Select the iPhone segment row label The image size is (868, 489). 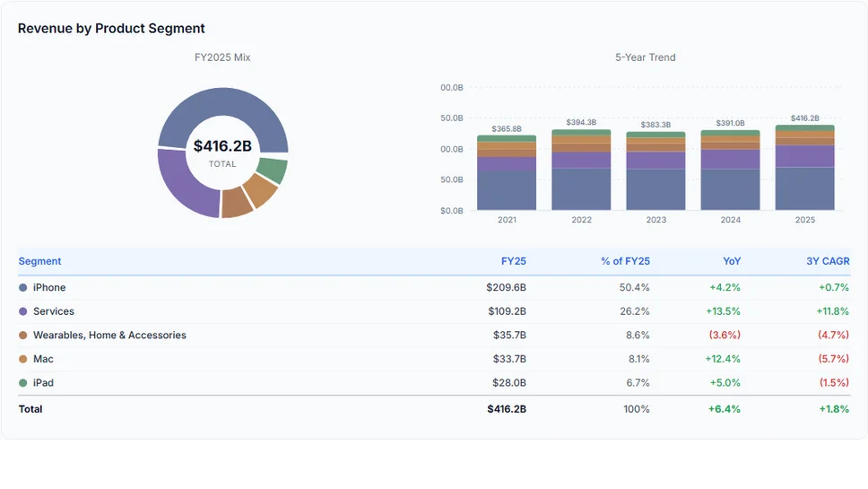[49, 287]
